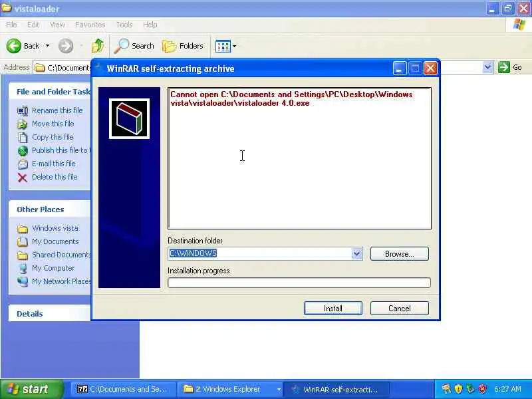
Task: Click the My Computer icon
Action: 23,269
